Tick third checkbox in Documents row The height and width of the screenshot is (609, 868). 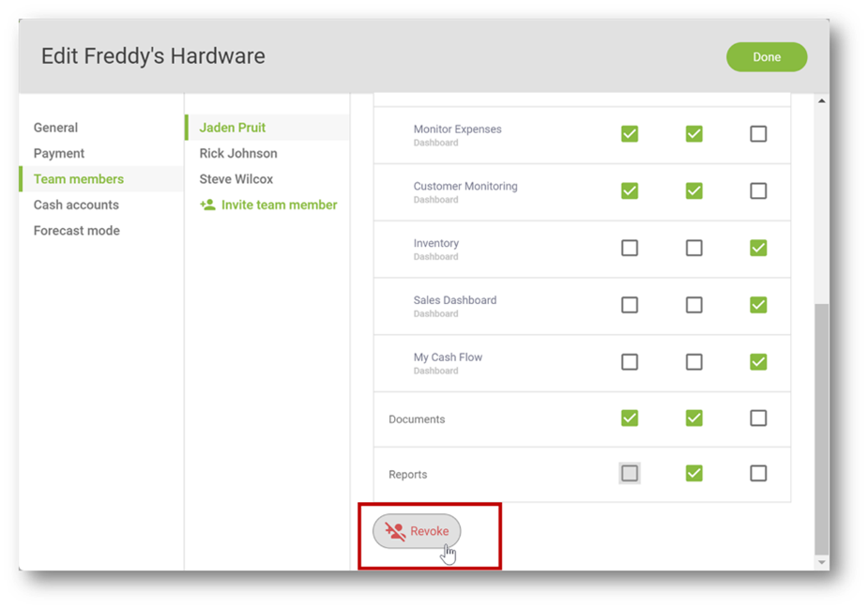[758, 418]
